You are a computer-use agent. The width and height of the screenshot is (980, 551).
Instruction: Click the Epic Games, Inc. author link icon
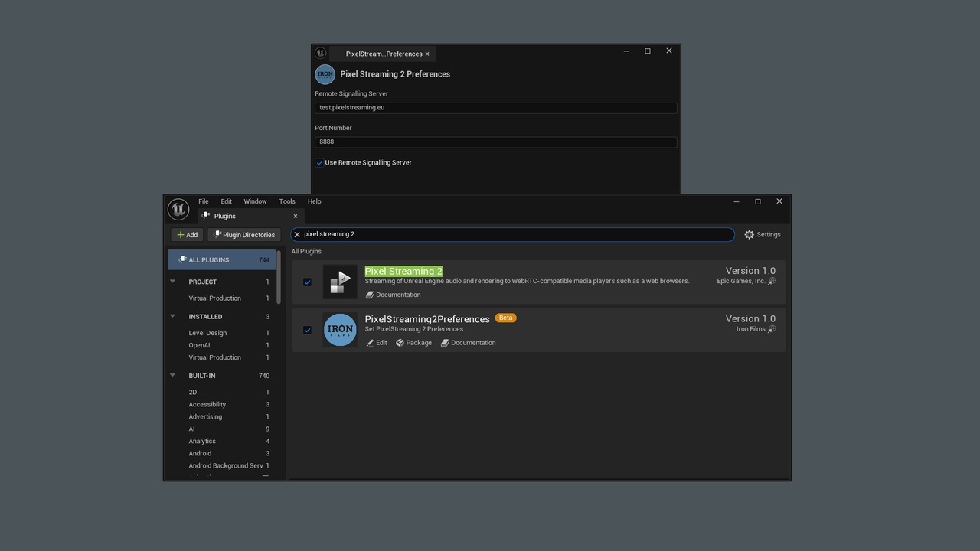pos(772,281)
